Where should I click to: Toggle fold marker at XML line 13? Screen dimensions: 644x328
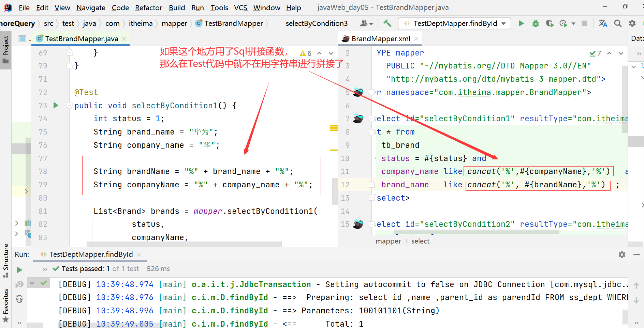click(372, 198)
